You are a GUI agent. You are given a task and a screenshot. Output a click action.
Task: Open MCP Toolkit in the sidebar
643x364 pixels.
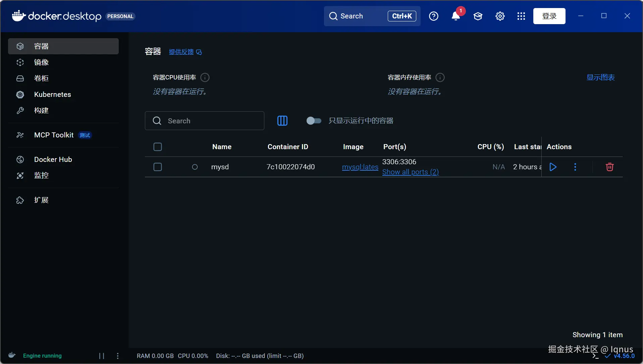coord(63,135)
